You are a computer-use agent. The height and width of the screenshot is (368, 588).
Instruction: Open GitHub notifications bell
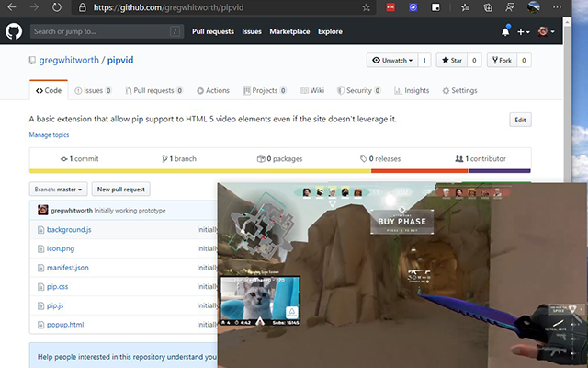pos(505,31)
